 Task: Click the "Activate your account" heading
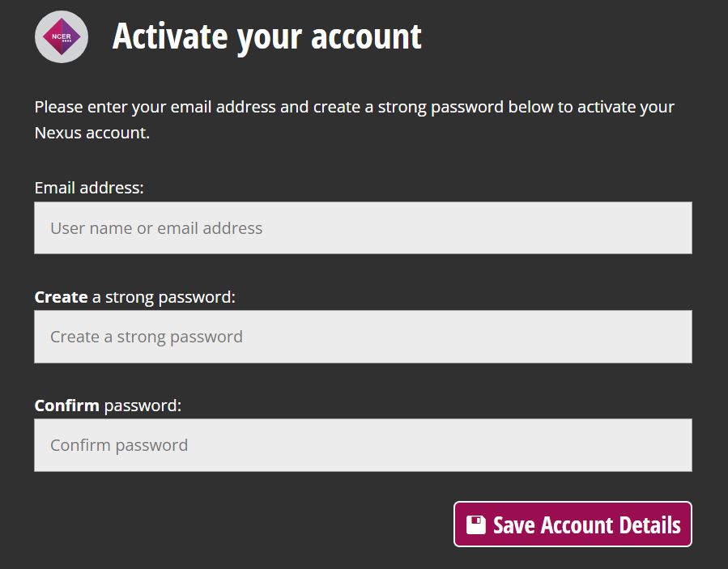click(x=266, y=36)
